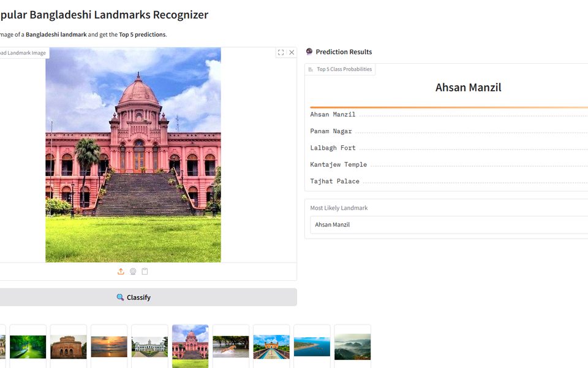
Task: Click the Classify button
Action: (148, 297)
